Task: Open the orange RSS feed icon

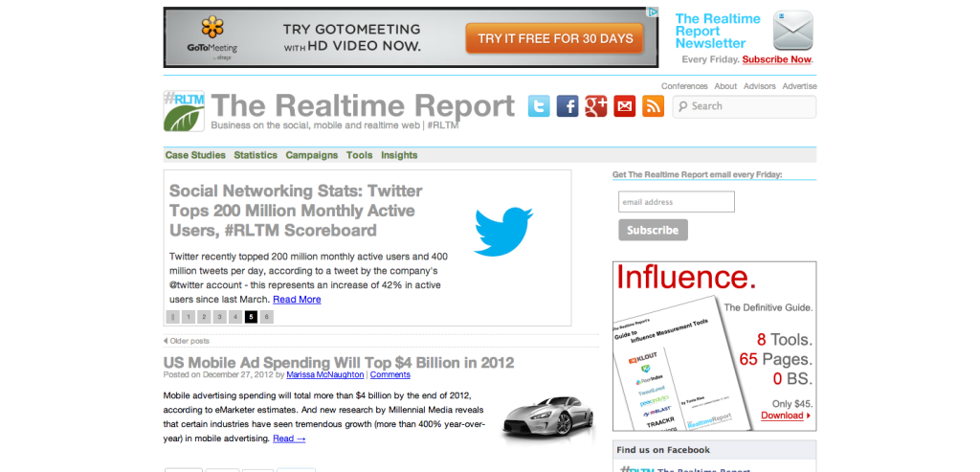Action: tap(653, 105)
